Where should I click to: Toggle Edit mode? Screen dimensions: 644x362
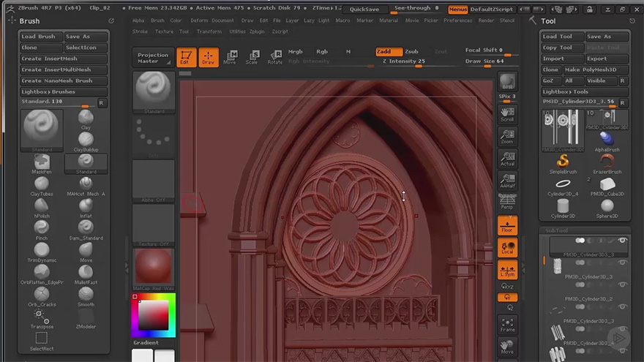click(186, 57)
